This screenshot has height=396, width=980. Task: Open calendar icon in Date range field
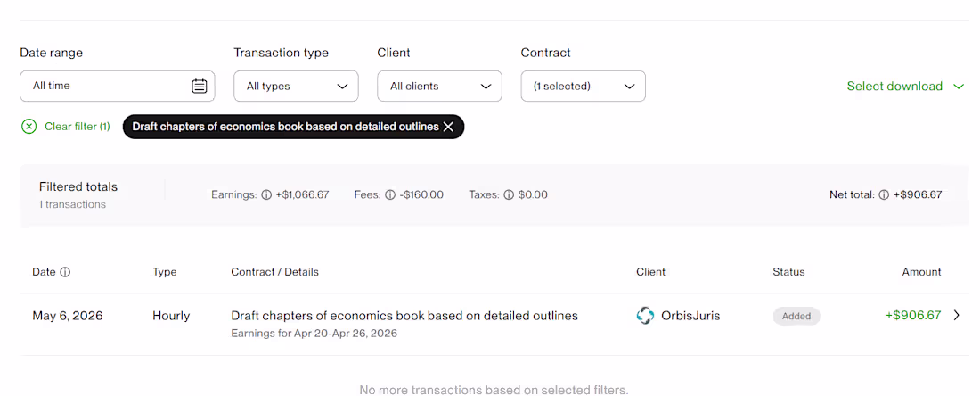[x=199, y=86]
